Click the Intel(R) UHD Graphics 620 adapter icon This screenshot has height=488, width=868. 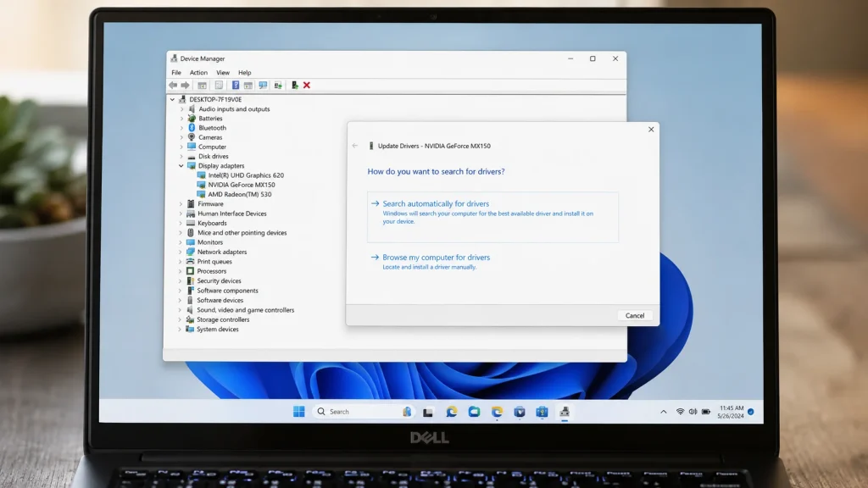click(x=202, y=175)
